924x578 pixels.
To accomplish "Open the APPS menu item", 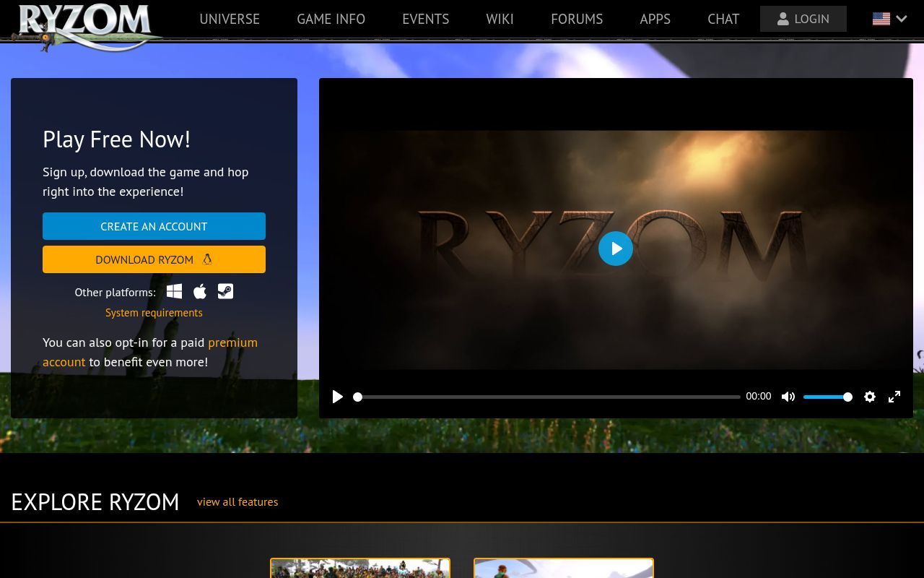I will pos(655,19).
